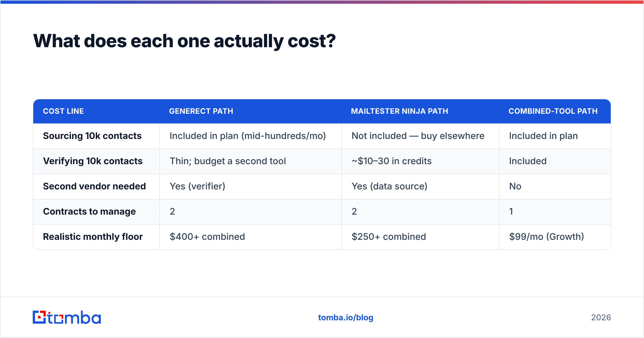Click the 'Sourcing 10k contacts' row label

92,136
